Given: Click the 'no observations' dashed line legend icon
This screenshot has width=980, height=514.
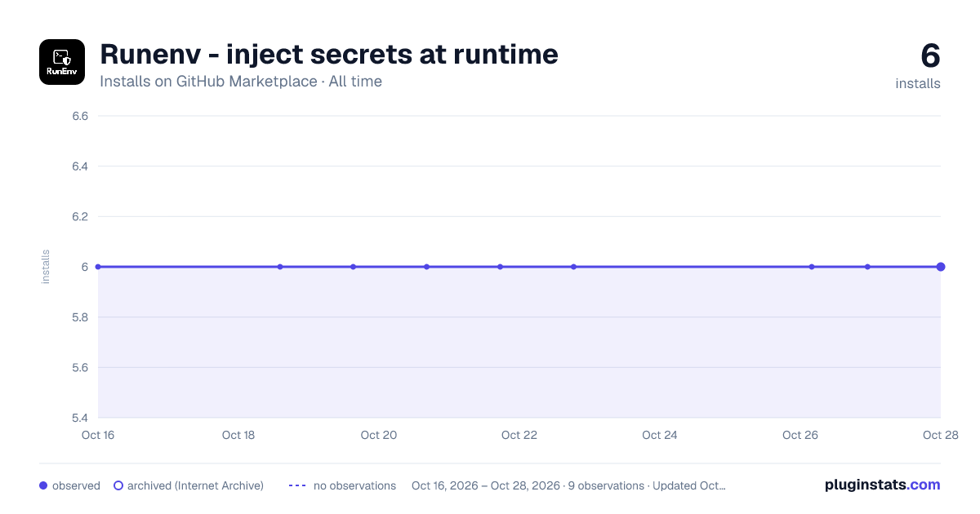Looking at the screenshot, I should (x=297, y=485).
